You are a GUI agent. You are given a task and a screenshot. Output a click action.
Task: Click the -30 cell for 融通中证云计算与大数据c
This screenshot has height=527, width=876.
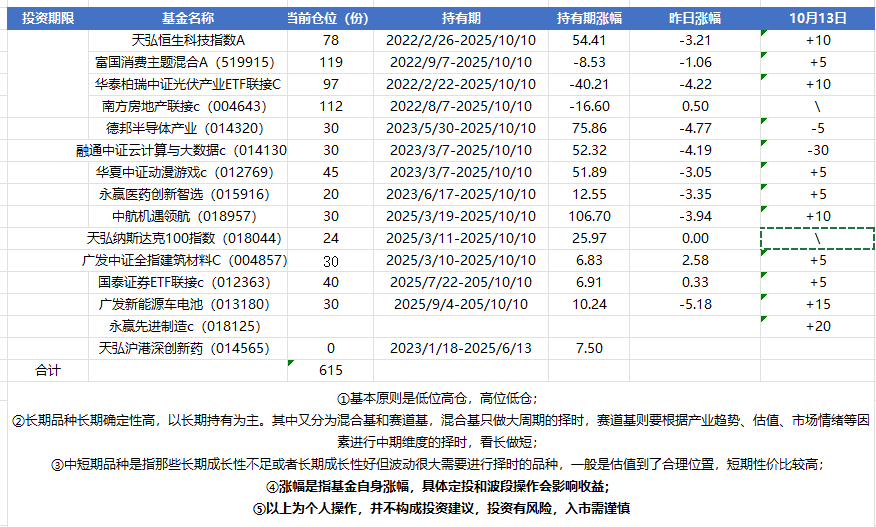(x=818, y=150)
